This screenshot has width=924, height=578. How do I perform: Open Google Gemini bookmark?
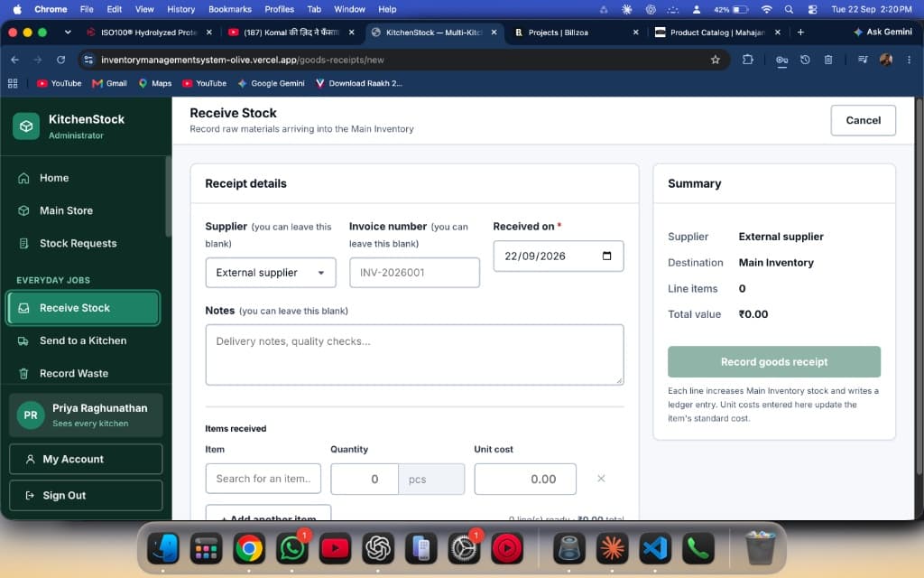271,83
